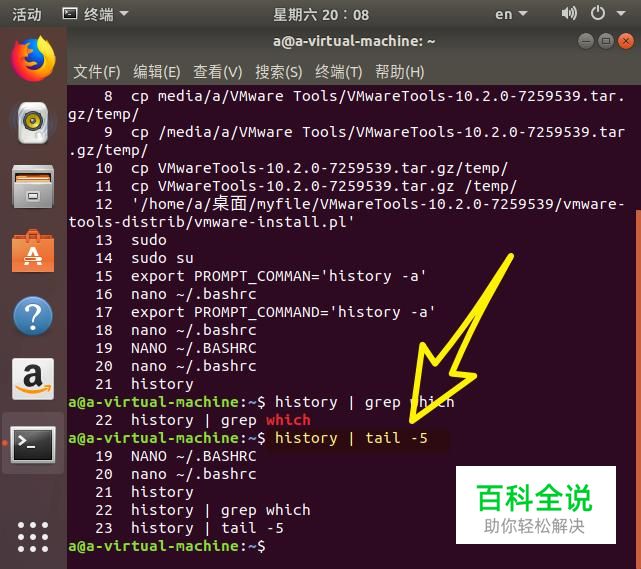Select the Terminal icon in dock
Image resolution: width=641 pixels, height=569 pixels.
point(33,444)
